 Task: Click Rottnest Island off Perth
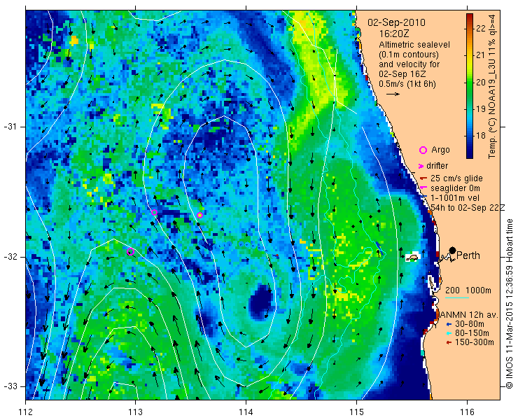[412, 258]
